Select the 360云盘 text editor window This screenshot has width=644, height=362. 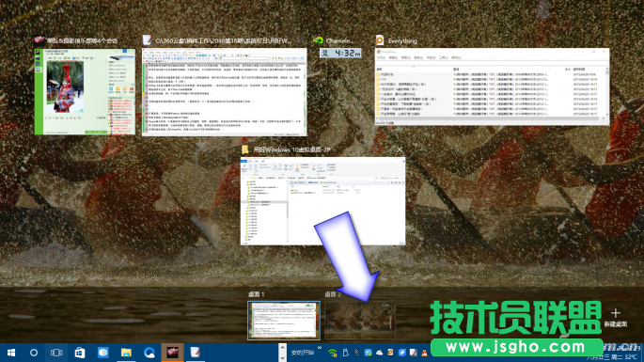pyautogui.click(x=225, y=92)
